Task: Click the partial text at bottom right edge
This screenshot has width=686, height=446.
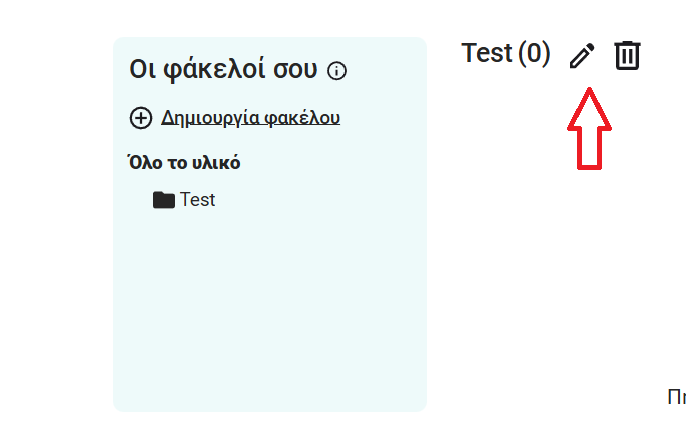Action: pos(676,397)
